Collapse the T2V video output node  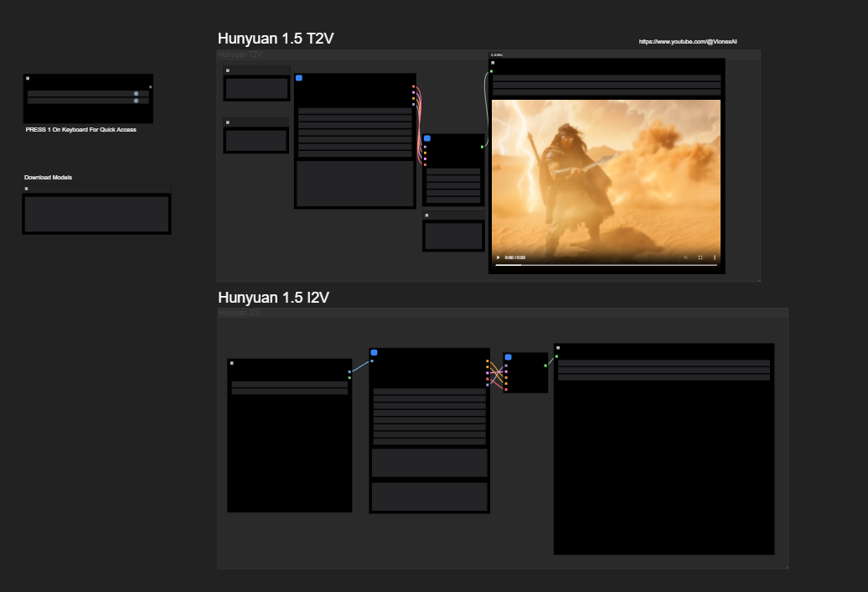(x=493, y=63)
